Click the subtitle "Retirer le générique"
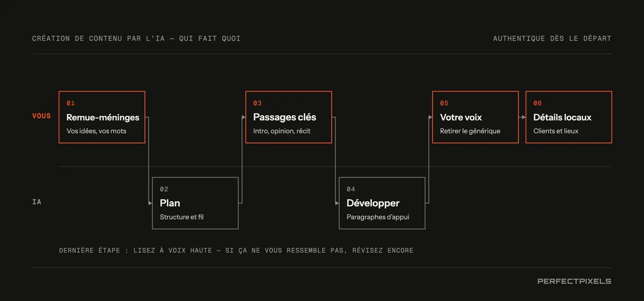Viewport: 644px width, 301px height. [x=470, y=131]
